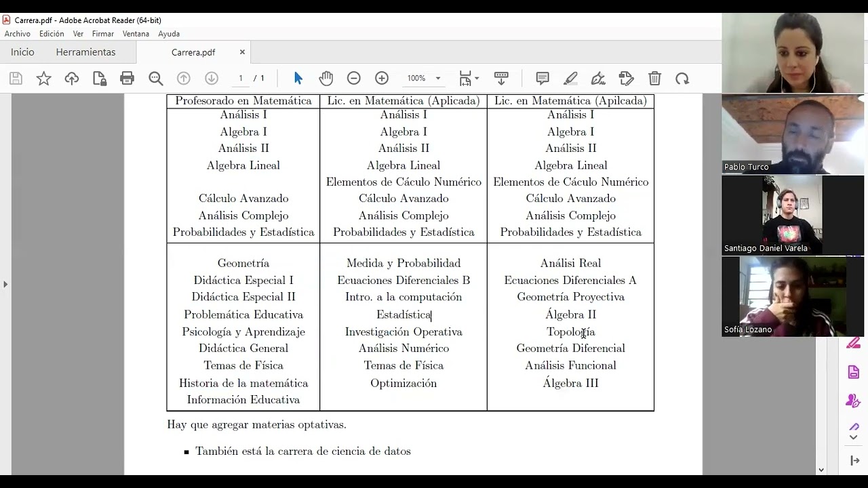Click the Save file icon
The width and height of the screenshot is (868, 488).
[16, 79]
